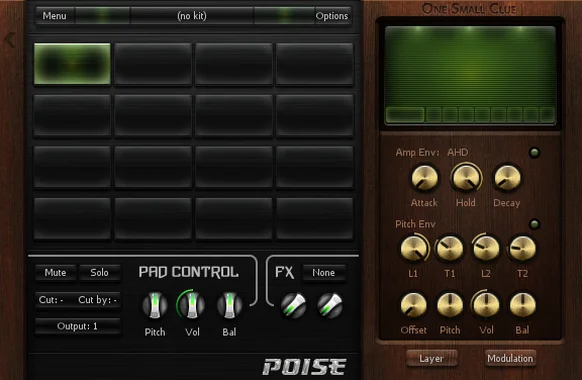Viewport: 582px width, 380px height.
Task: Click the Pad Control Pitch knob
Action: click(x=155, y=305)
